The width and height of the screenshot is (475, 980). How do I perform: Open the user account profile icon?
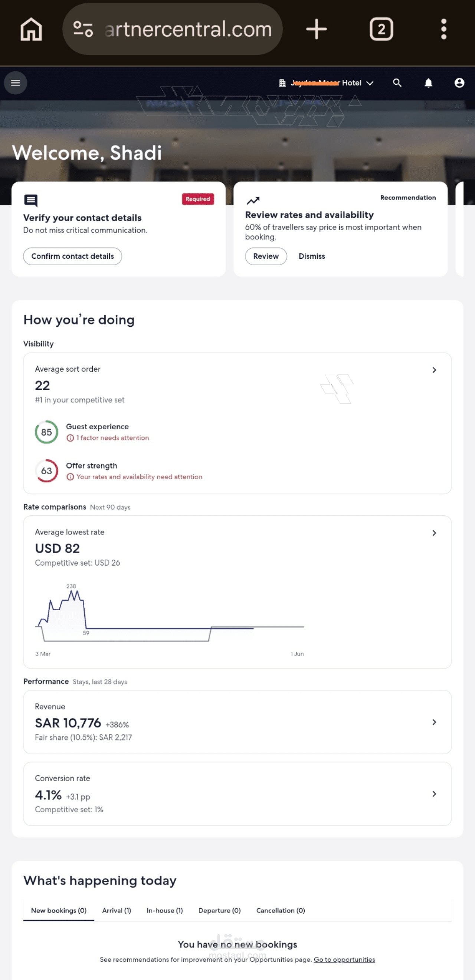point(459,82)
